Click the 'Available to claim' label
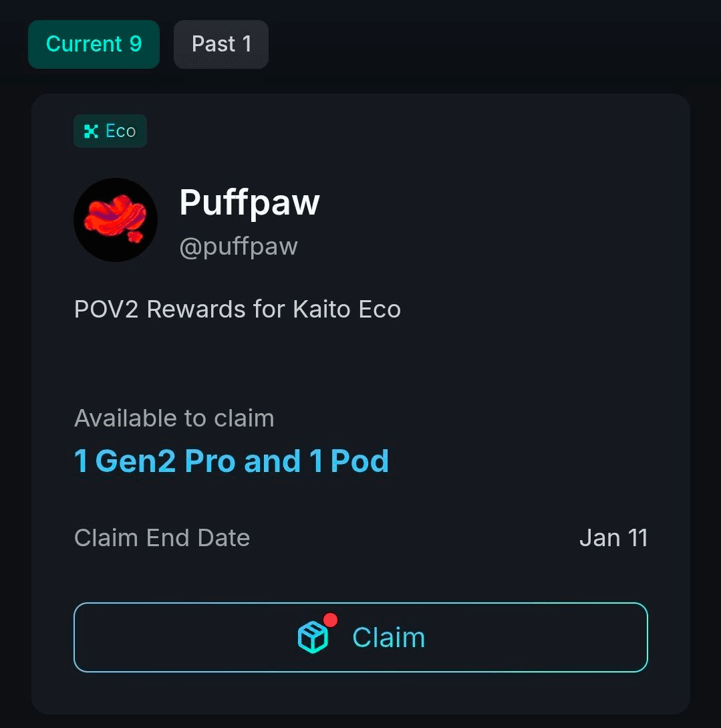 [x=174, y=418]
